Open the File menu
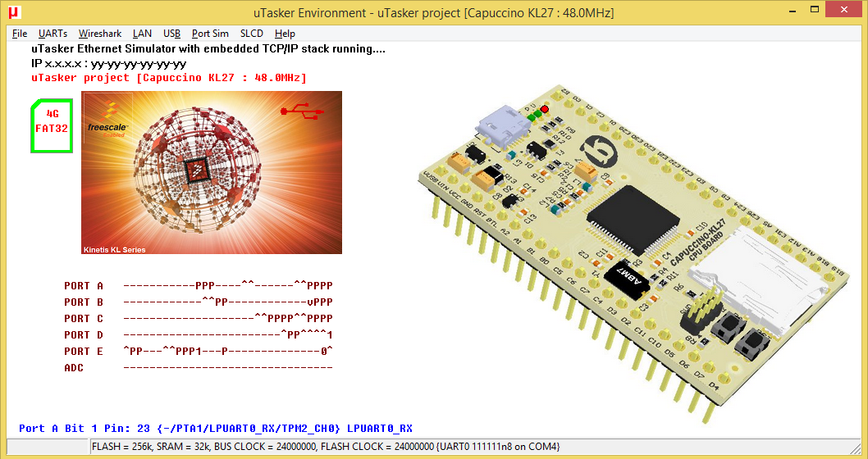 point(20,34)
